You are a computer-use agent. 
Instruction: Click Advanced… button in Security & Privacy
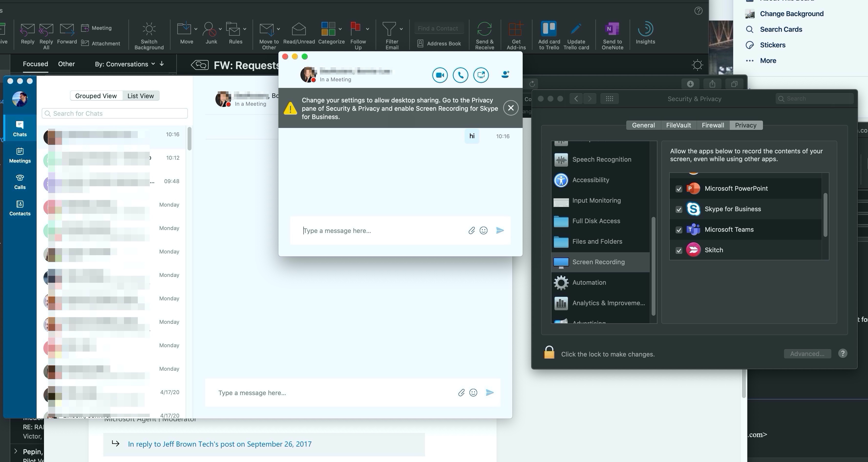[x=807, y=354]
